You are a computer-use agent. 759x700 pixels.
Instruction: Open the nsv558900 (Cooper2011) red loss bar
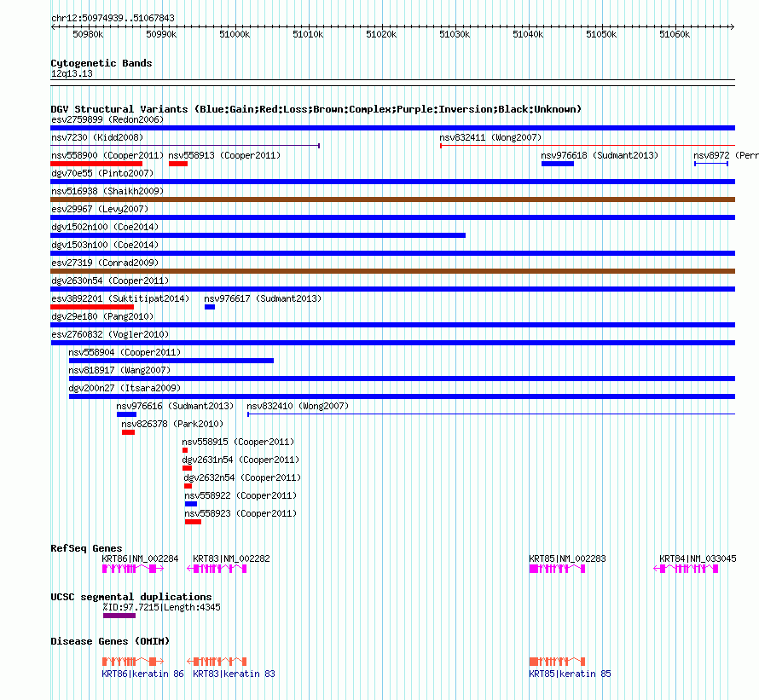(96, 164)
